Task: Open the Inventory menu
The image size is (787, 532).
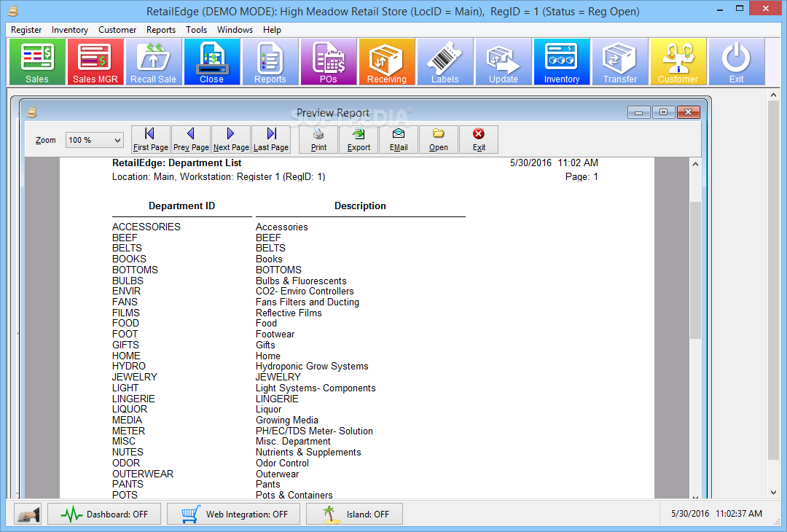Action: (x=70, y=30)
